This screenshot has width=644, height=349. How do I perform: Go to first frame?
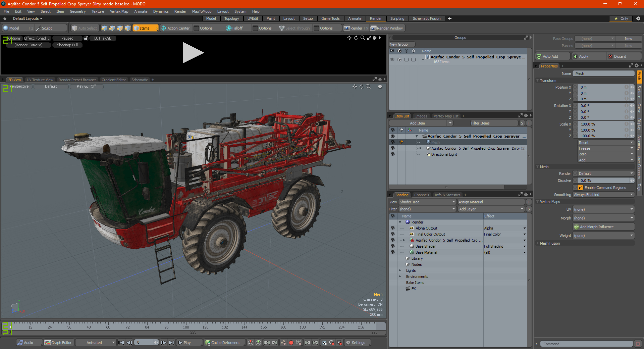tap(121, 343)
